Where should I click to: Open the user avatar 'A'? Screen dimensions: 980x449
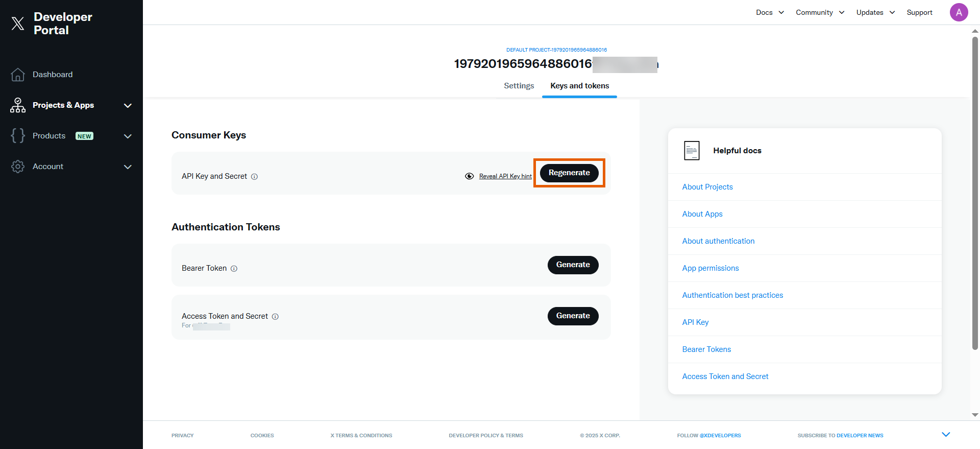959,12
